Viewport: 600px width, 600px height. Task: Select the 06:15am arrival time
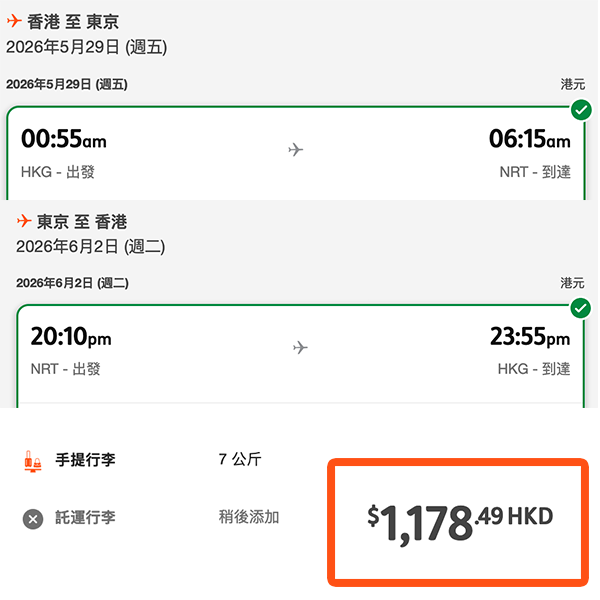coord(530,138)
